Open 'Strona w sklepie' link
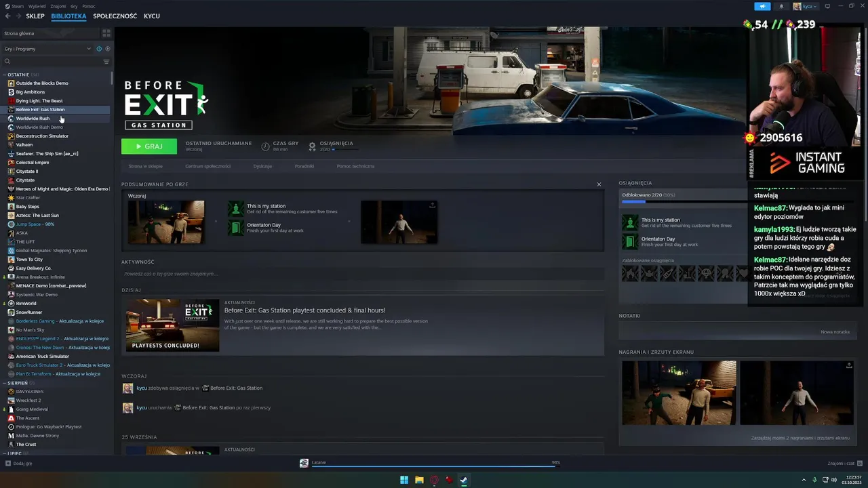Viewport: 868px width, 488px height. pos(146,166)
